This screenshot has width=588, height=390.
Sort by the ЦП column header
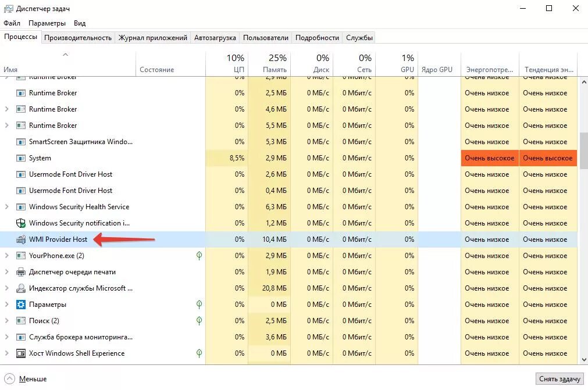point(227,64)
